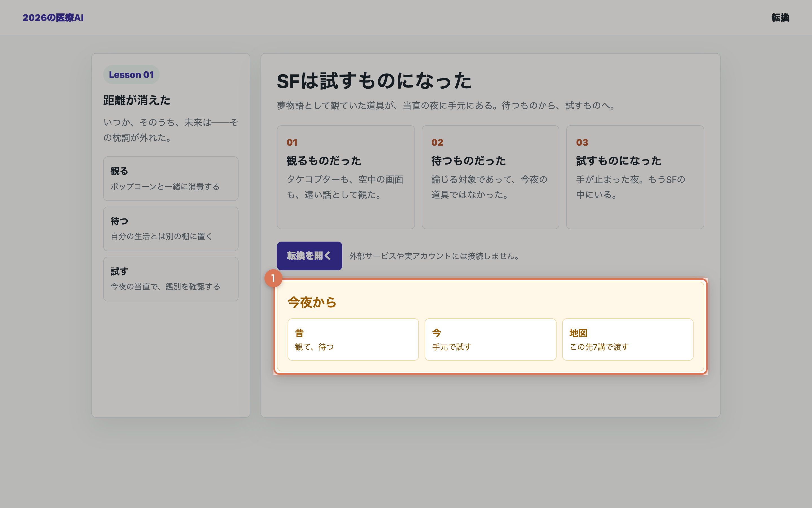Select the 03 試すものになった card
The height and width of the screenshot is (508, 812).
tap(635, 178)
